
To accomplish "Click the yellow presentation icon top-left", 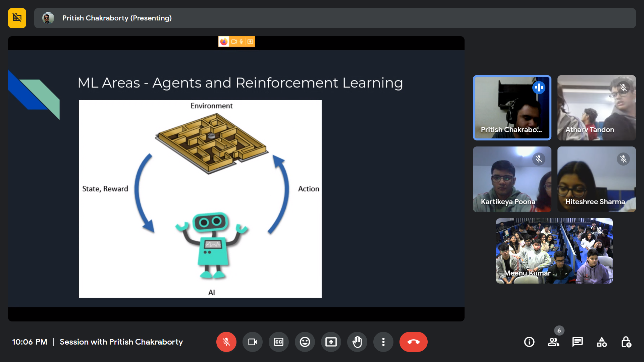I will (17, 18).
